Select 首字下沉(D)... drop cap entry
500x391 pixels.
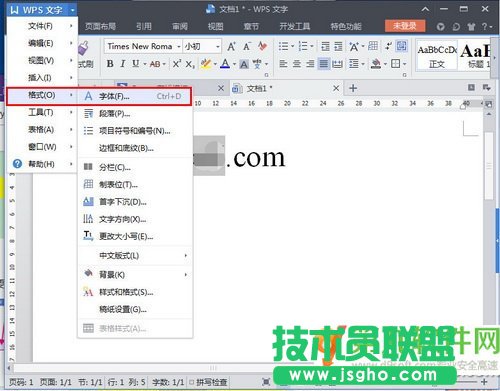point(135,202)
